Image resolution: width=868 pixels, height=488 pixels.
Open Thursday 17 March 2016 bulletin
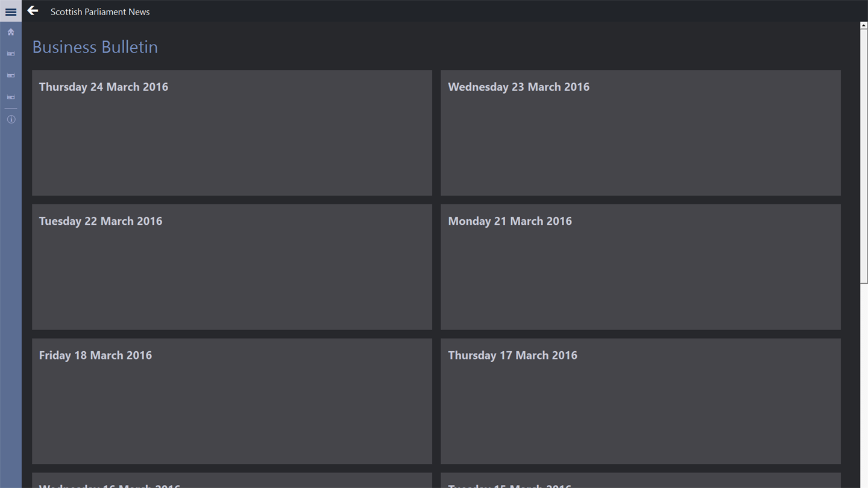[640, 401]
